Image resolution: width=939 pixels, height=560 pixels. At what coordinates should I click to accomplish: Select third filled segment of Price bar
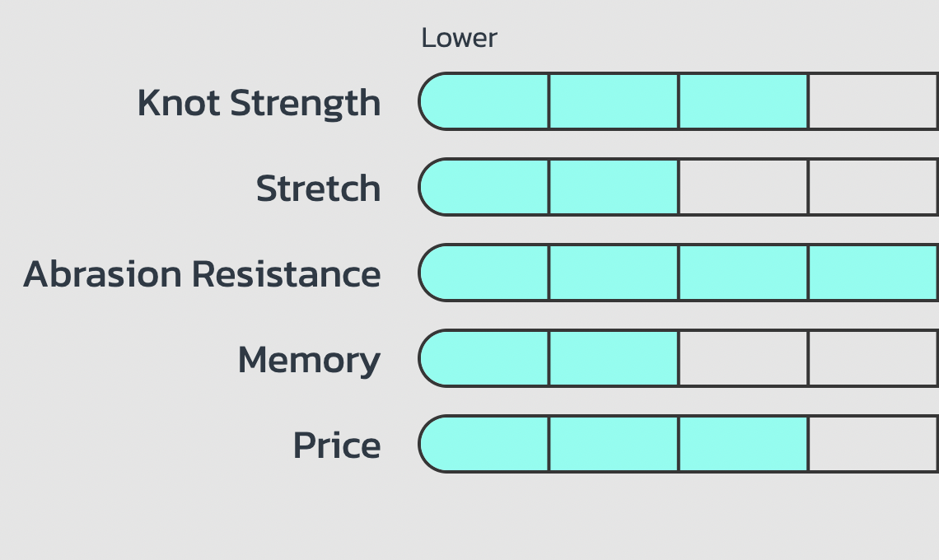coord(743,444)
